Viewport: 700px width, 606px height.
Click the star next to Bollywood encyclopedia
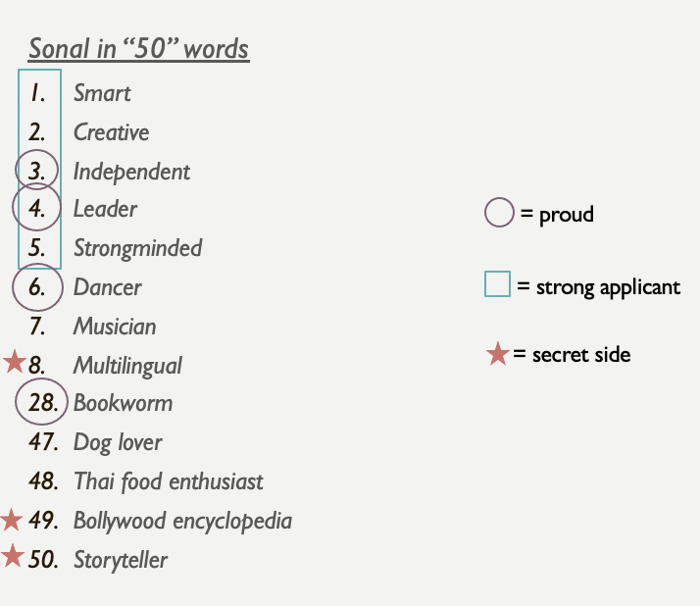pos(12,519)
